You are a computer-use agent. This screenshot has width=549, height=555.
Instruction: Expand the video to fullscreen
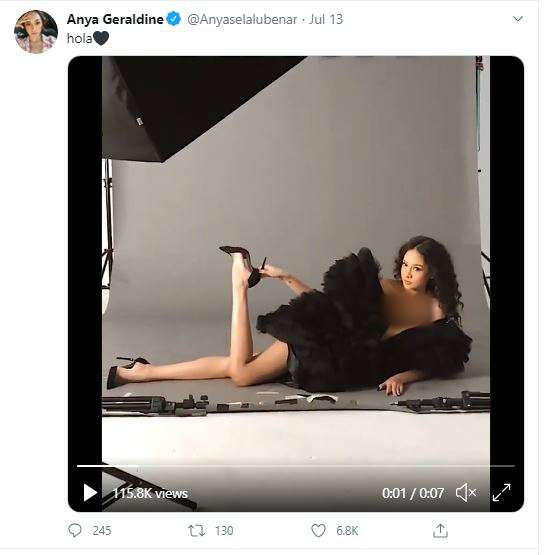(x=501, y=493)
